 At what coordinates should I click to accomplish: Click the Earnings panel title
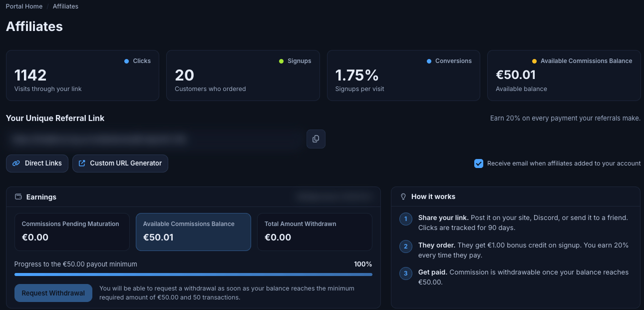(x=41, y=197)
